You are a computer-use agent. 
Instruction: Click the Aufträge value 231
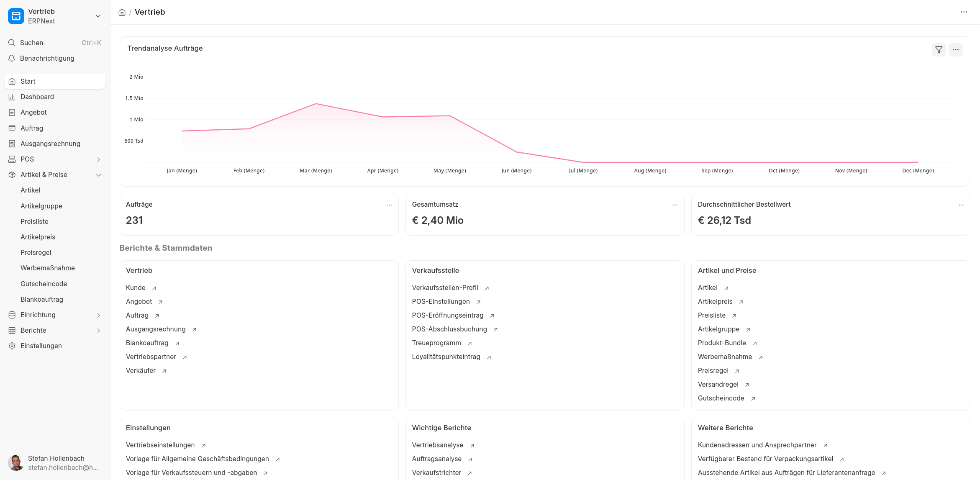134,221
